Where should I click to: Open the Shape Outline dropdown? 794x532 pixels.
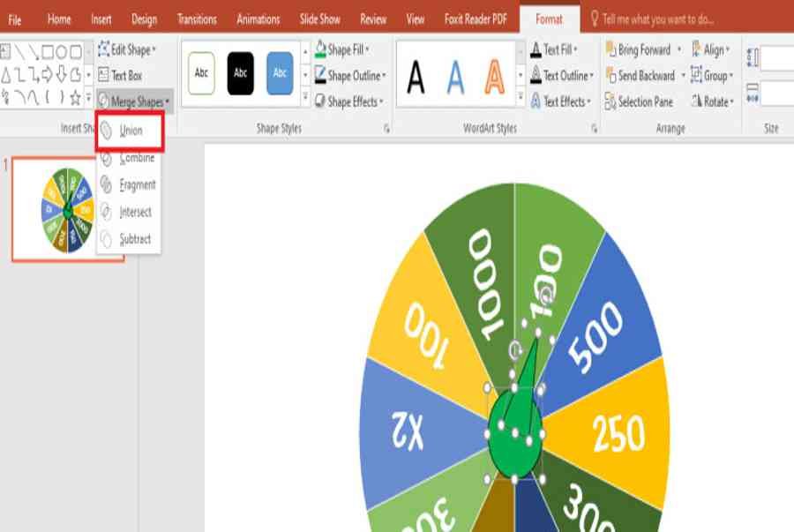pyautogui.click(x=350, y=75)
